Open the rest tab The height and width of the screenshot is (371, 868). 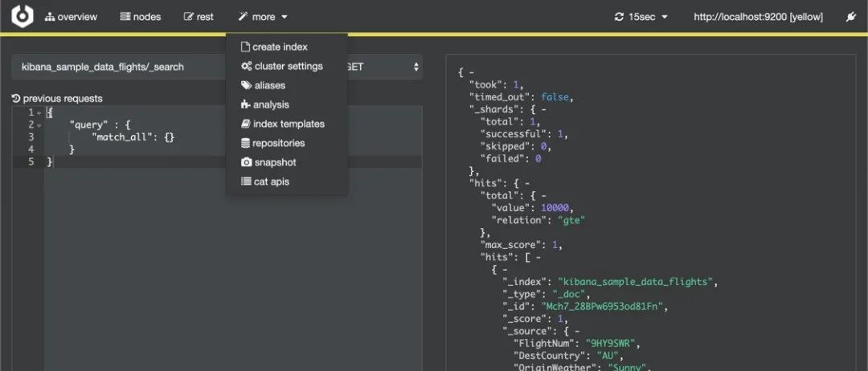(199, 17)
